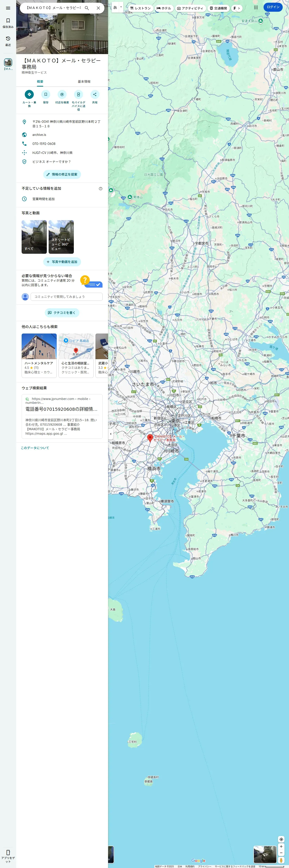Click the Street View pegman icon
289x868 pixels.
point(281,860)
